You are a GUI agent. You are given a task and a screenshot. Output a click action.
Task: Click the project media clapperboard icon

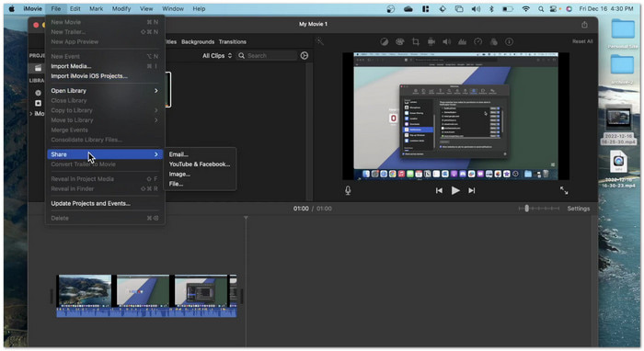(38, 68)
